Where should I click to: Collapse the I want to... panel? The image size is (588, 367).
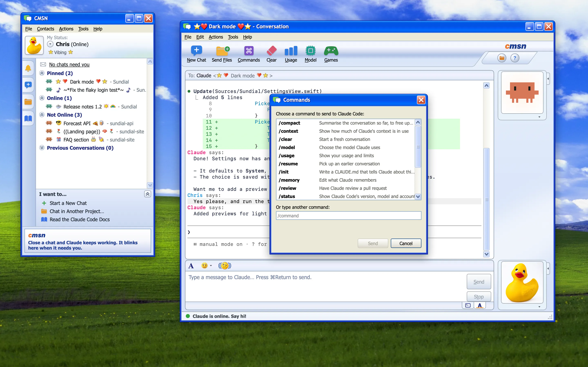point(147,194)
